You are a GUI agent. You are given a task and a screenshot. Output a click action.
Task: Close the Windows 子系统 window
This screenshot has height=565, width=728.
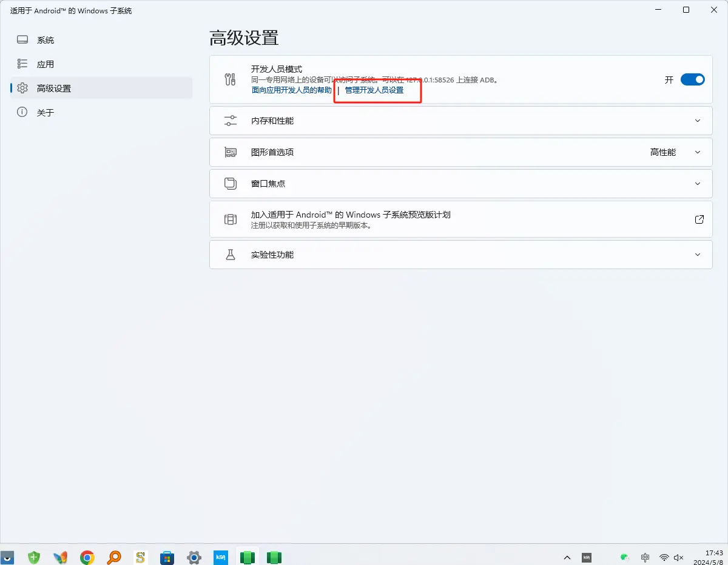pyautogui.click(x=714, y=10)
